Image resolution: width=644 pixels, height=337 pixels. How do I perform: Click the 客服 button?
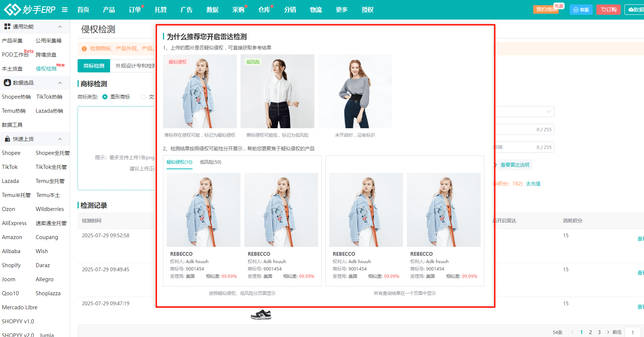[x=581, y=10]
